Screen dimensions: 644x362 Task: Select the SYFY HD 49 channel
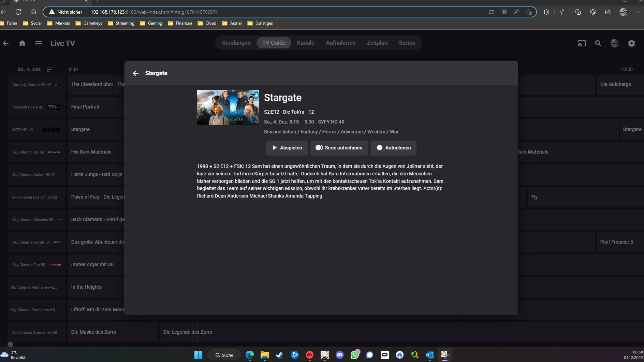tap(36, 130)
